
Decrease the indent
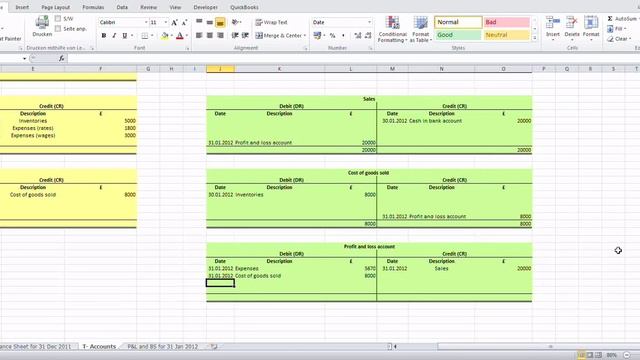click(x=235, y=36)
